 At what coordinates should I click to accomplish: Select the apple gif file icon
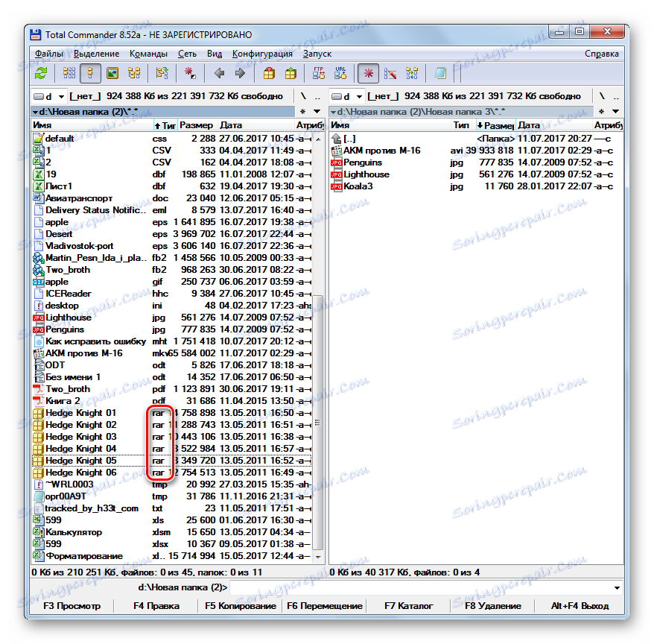click(x=39, y=282)
